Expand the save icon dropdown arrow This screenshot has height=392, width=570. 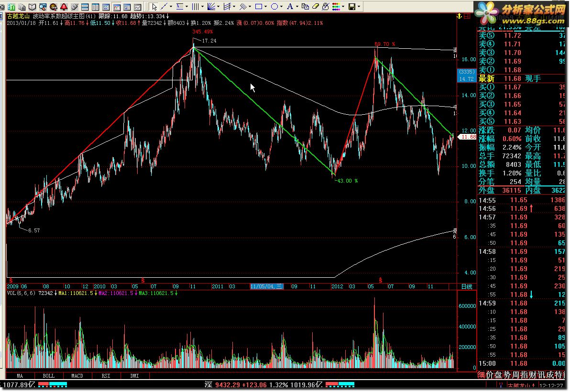359,7
